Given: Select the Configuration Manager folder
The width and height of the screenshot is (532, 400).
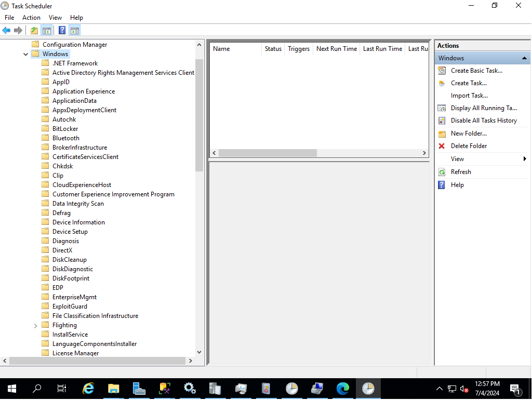Looking at the screenshot, I should 75,45.
